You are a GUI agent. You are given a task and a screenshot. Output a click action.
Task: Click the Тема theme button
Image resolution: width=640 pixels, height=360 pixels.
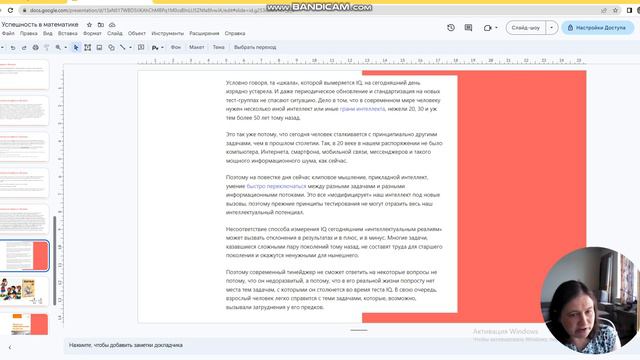click(x=218, y=47)
